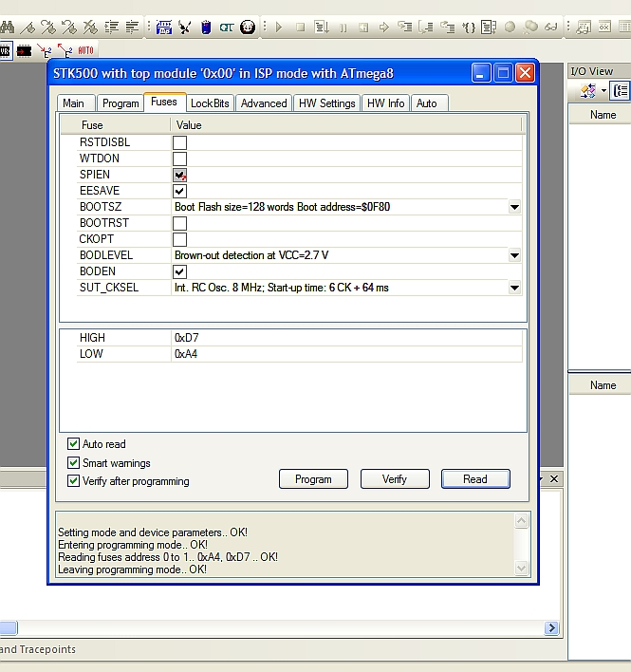Click the Verify button
This screenshot has width=631, height=672.
click(x=395, y=478)
